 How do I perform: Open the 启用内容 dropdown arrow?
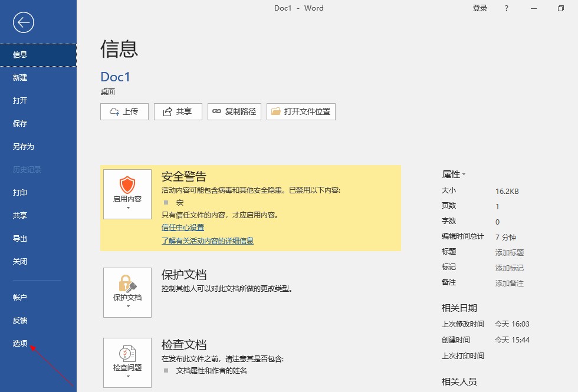128,207
